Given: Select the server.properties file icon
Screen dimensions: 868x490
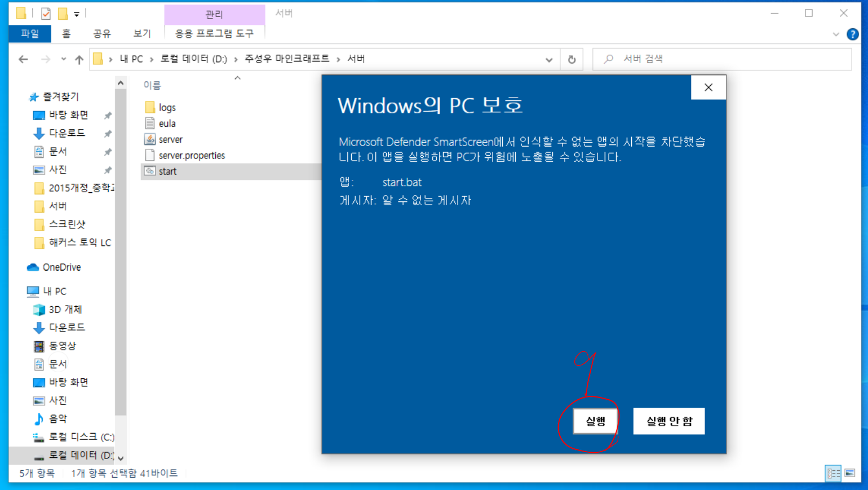Looking at the screenshot, I should (150, 155).
